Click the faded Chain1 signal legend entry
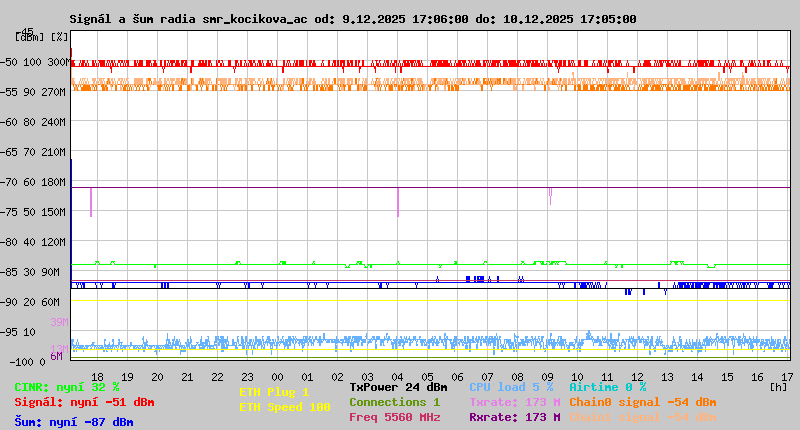The image size is (800, 430). pyautogui.click(x=642, y=417)
